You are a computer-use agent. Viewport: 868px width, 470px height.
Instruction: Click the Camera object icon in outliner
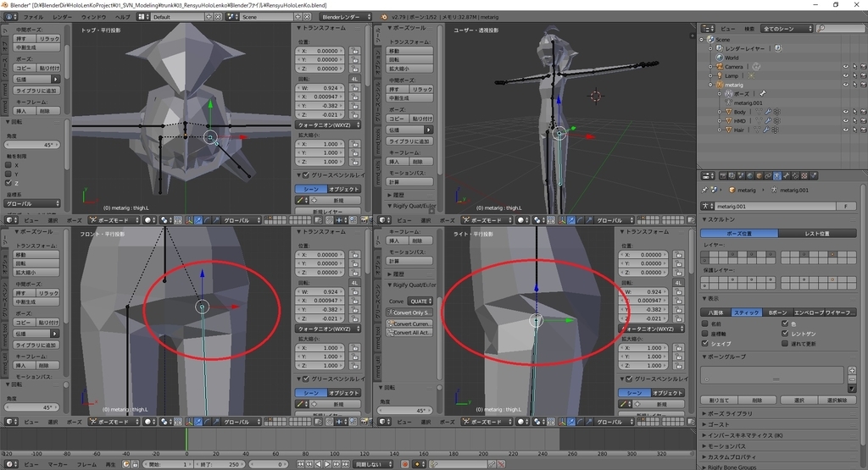(720, 66)
